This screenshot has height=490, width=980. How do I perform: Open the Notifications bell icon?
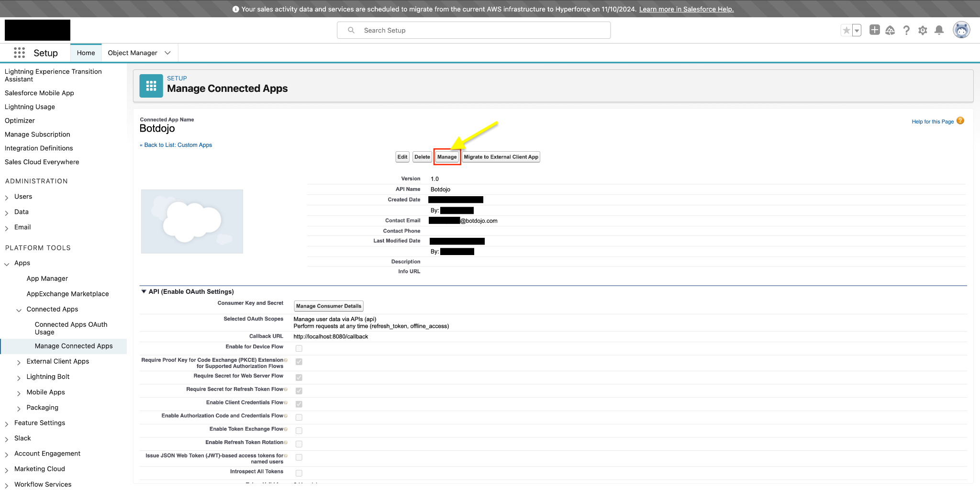pos(939,31)
